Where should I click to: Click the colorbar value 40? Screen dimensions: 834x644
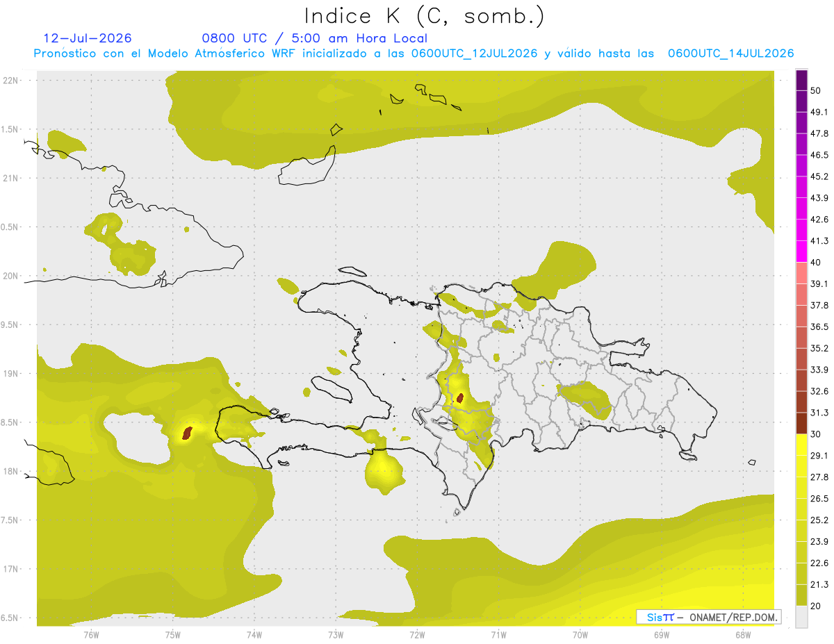pyautogui.click(x=816, y=263)
